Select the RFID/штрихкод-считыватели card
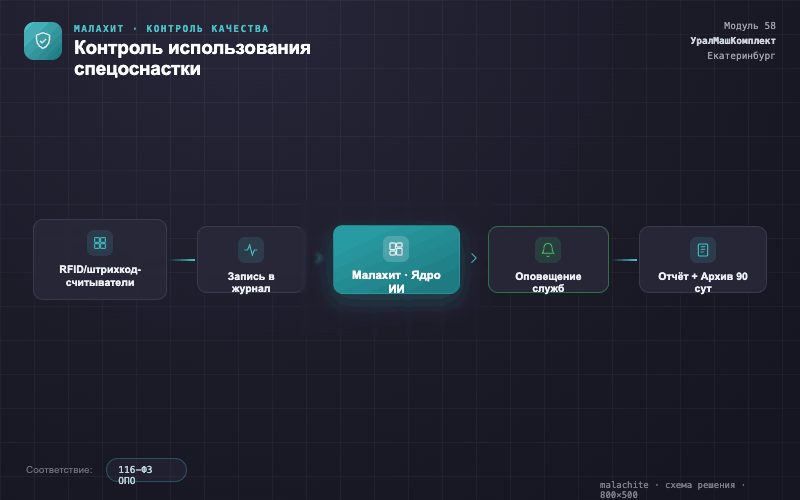Viewport: 800px width, 500px height. 100,260
